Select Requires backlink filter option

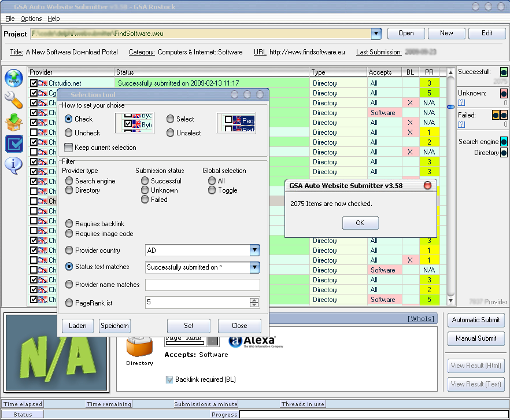tap(69, 224)
